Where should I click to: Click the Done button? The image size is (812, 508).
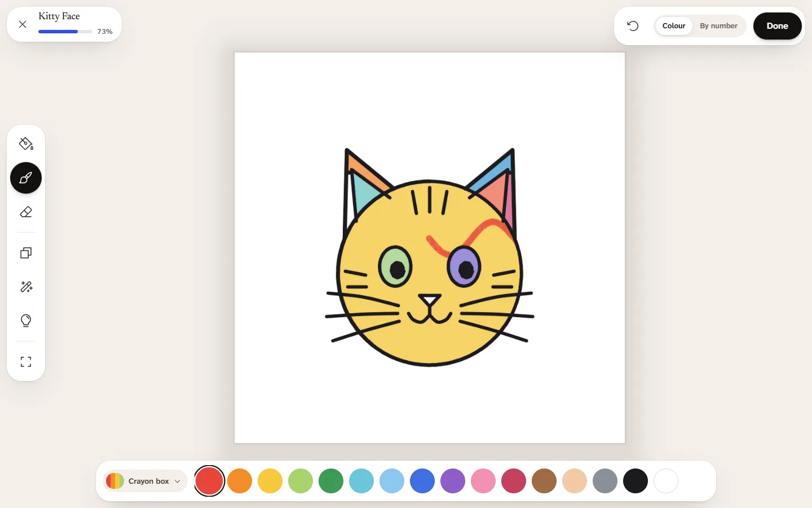coord(777,26)
